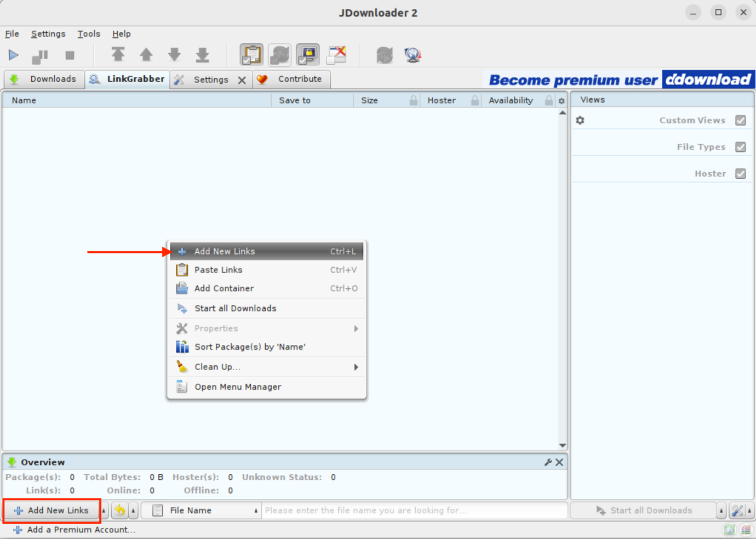Uncheck the Custom Views checkbox
The height and width of the screenshot is (539, 756).
tap(741, 120)
